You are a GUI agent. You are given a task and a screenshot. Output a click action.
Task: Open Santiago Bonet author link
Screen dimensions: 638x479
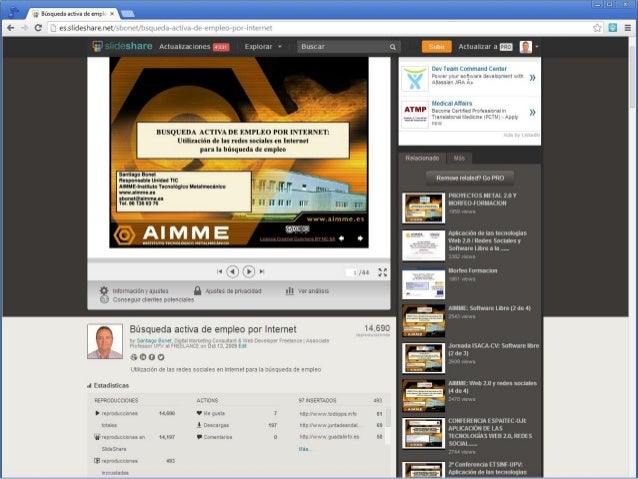(x=154, y=340)
